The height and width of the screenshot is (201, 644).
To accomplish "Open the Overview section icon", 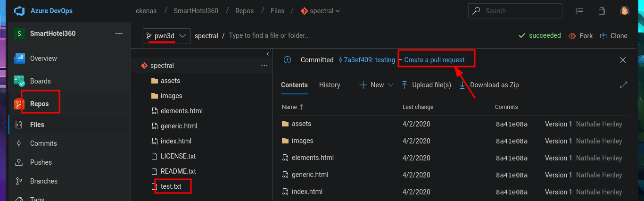I will click(19, 59).
